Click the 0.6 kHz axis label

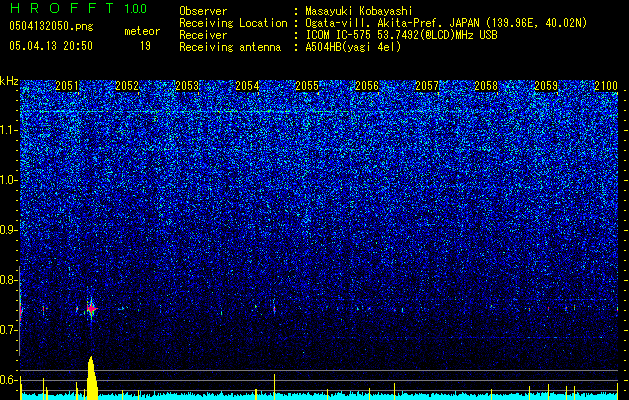(9, 380)
